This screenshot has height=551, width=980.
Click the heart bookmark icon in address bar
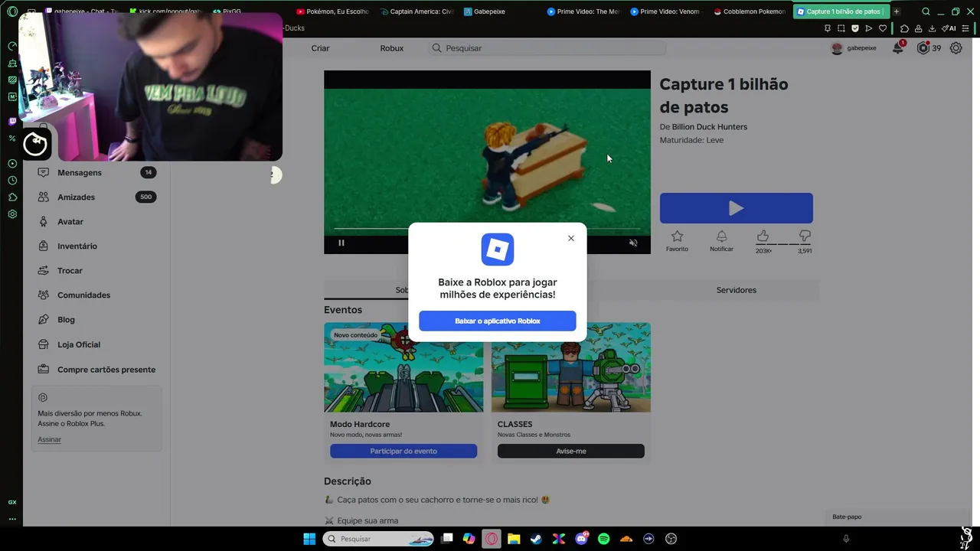tap(882, 28)
